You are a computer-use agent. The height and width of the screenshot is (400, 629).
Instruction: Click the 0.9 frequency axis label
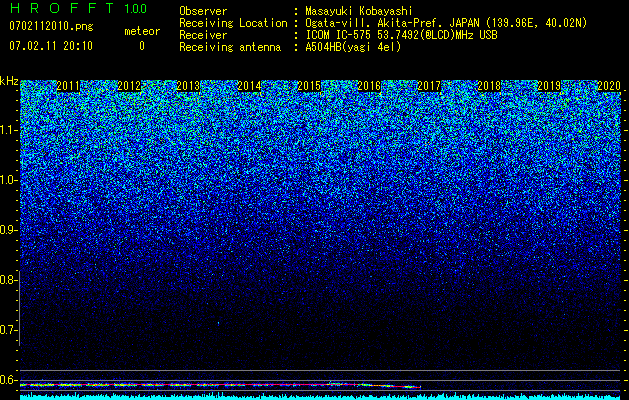click(8, 230)
